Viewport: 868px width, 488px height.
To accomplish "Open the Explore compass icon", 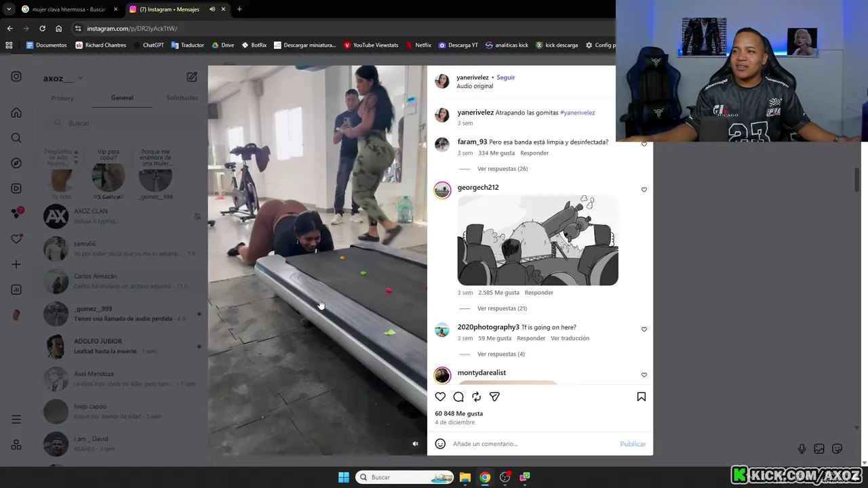I will (16, 163).
